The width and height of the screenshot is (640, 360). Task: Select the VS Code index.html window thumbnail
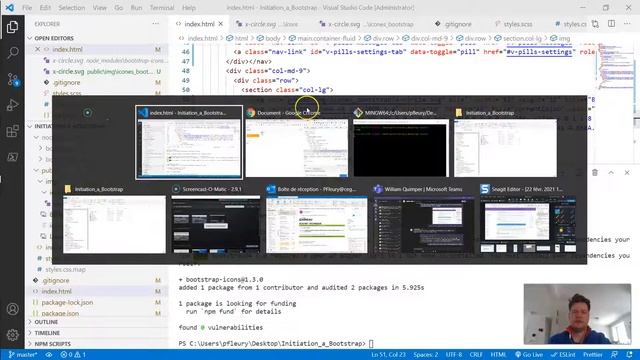pyautogui.click(x=189, y=142)
